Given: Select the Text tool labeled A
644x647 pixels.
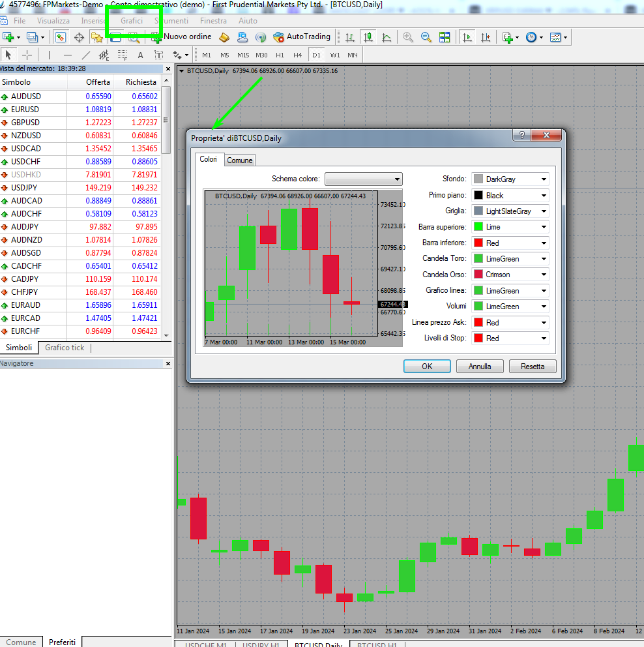Looking at the screenshot, I should [141, 55].
